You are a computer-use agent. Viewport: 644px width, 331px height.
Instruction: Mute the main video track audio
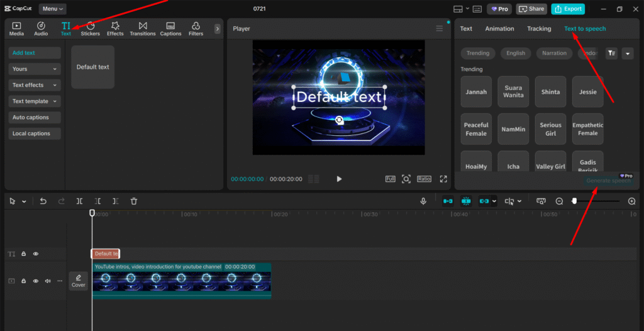click(x=48, y=281)
